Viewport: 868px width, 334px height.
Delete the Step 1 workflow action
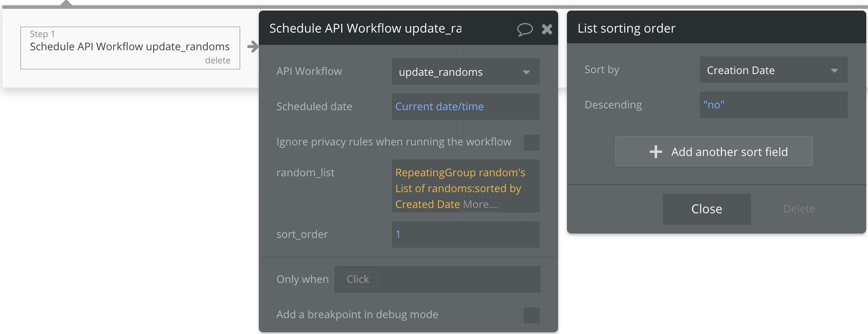coord(217,60)
